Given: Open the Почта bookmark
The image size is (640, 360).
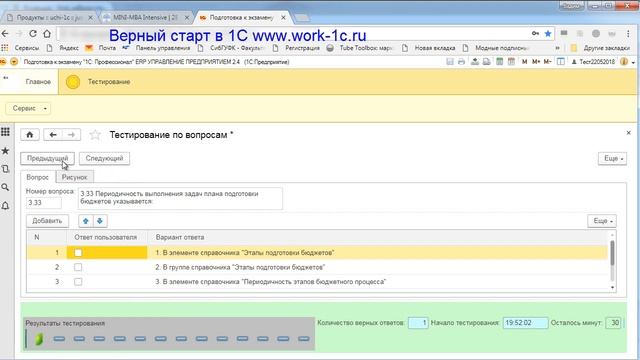Looking at the screenshot, I should point(101,48).
